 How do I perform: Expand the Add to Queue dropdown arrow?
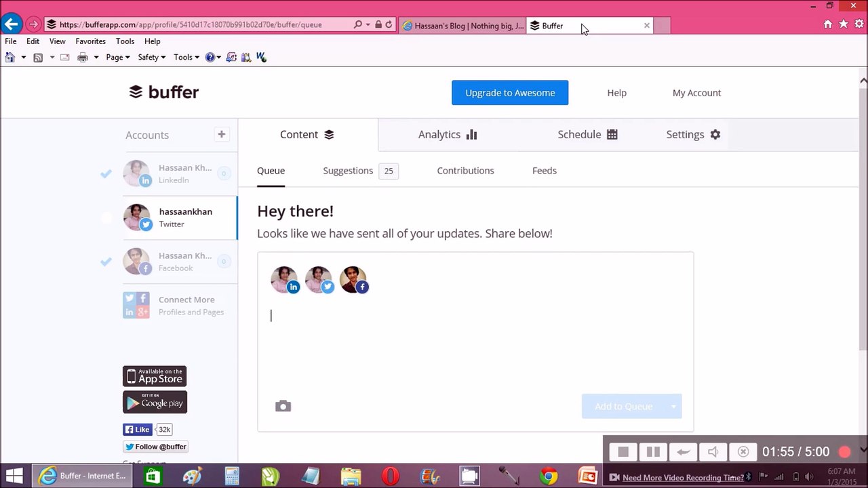click(673, 406)
